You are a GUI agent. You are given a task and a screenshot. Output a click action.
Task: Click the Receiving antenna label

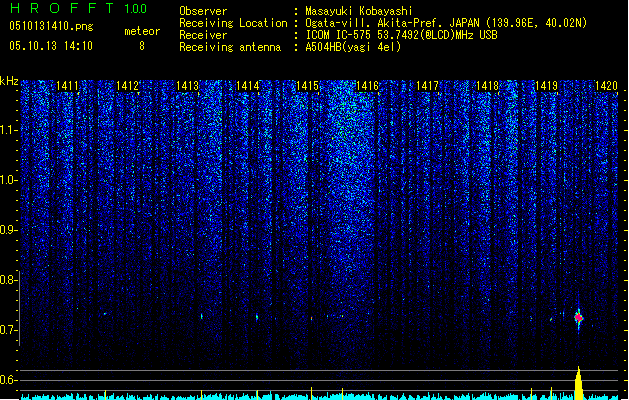click(230, 47)
